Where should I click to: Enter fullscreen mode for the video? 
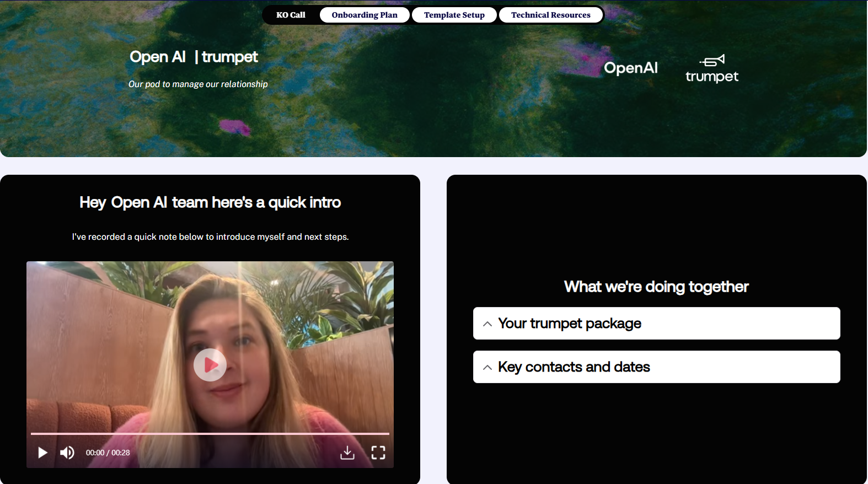[x=378, y=453]
